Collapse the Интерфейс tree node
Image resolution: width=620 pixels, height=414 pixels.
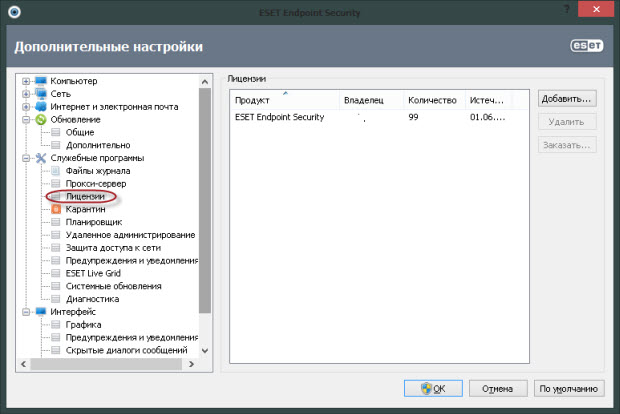[x=26, y=312]
